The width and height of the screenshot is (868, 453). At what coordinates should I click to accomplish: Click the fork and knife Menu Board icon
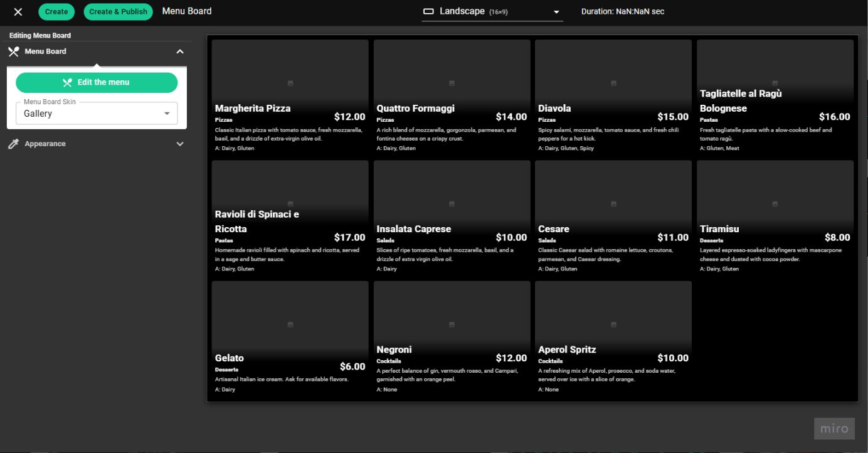pyautogui.click(x=13, y=51)
